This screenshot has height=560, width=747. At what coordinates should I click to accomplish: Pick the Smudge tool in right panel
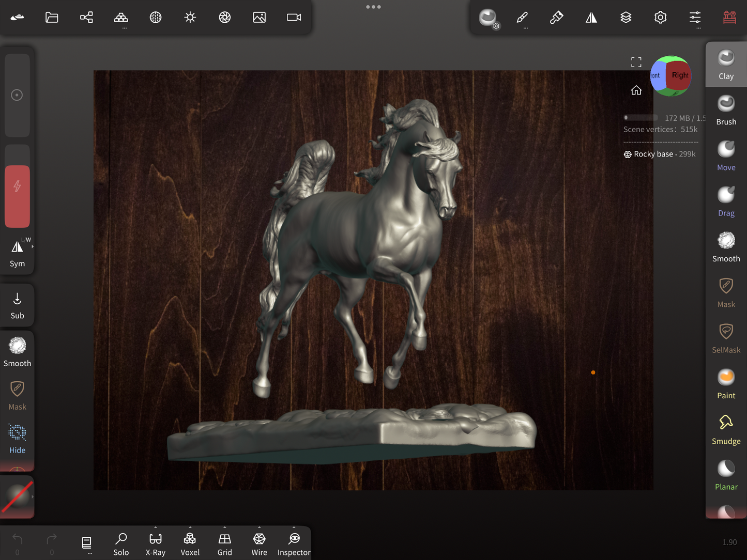click(726, 429)
